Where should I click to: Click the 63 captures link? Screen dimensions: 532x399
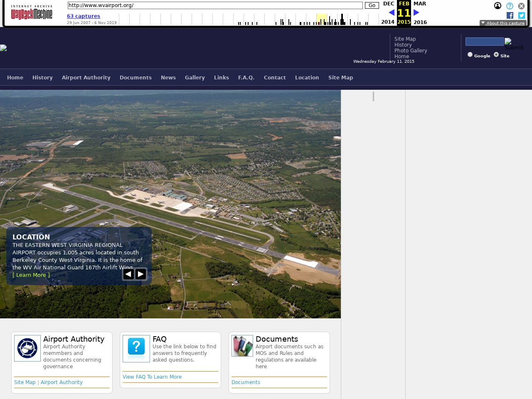(x=84, y=16)
